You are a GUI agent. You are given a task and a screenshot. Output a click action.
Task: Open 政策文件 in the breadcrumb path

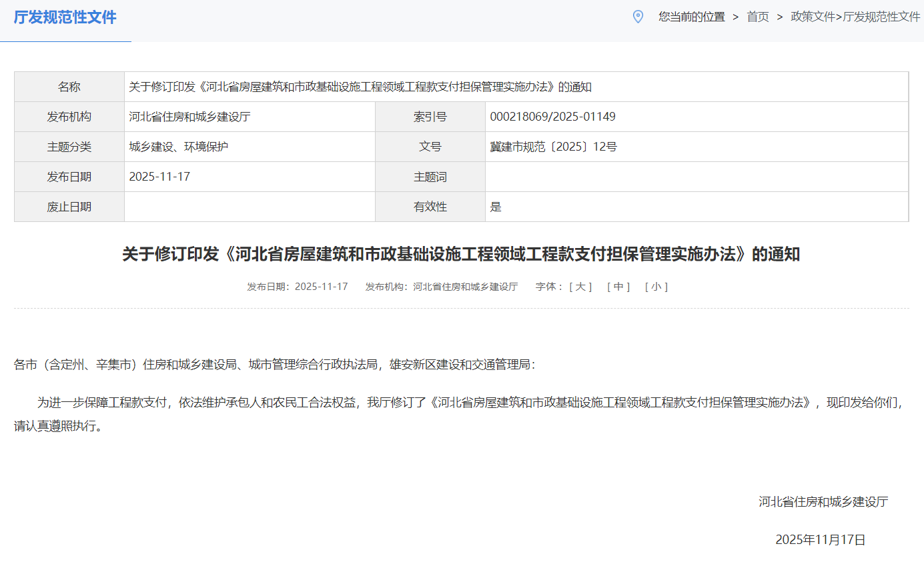pos(813,17)
